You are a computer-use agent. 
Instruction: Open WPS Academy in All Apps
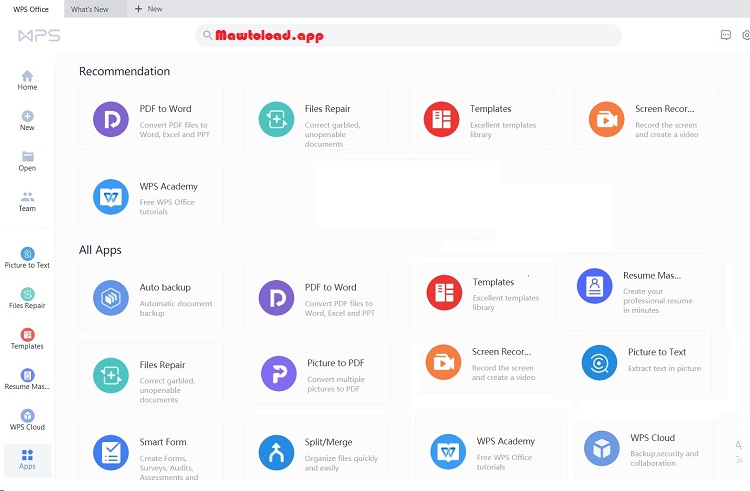(488, 449)
